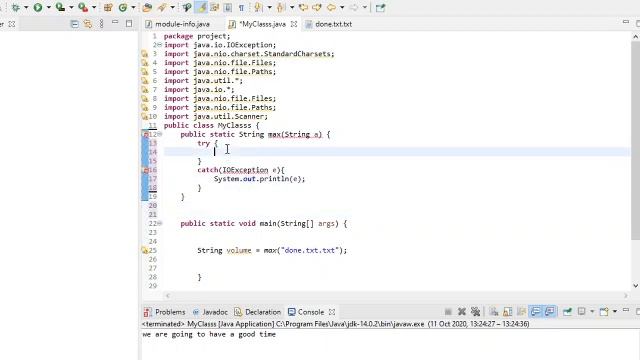Open Package Explorer View Menu dots
Image resolution: width=640 pixels, height=360 pixels.
click(101, 24)
